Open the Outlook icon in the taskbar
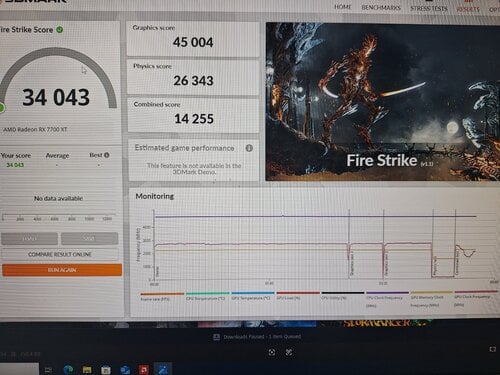Image resolution: width=500 pixels, height=375 pixels. pos(125,370)
